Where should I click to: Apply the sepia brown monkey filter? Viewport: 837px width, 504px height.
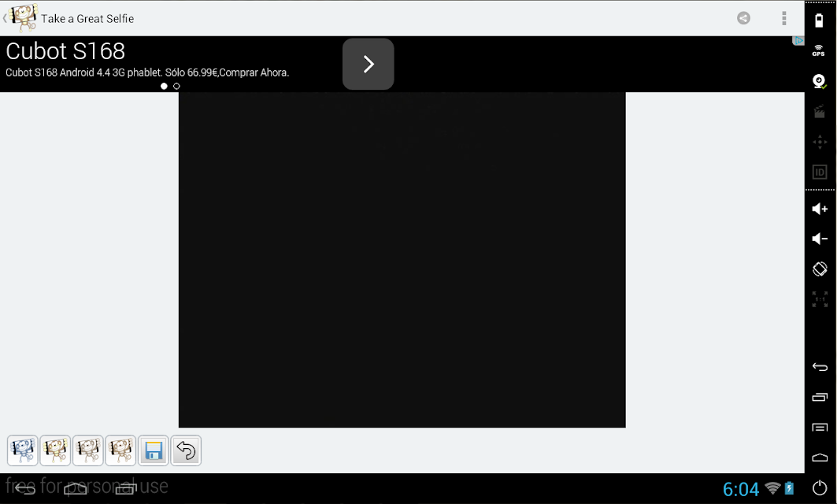(x=120, y=450)
